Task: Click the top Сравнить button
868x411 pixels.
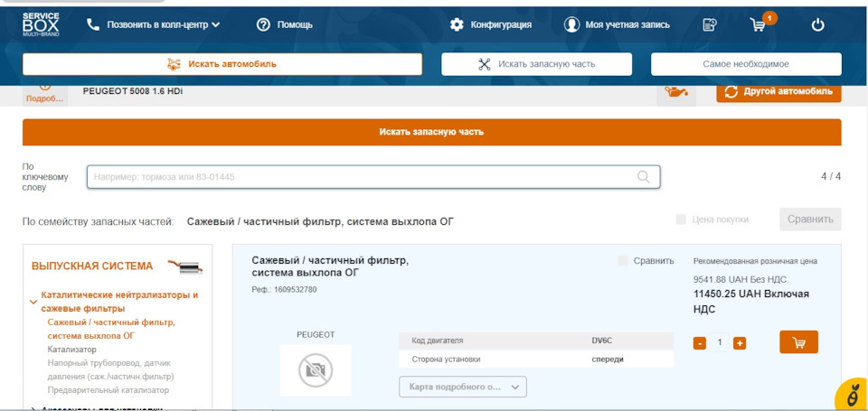Action: [810, 220]
